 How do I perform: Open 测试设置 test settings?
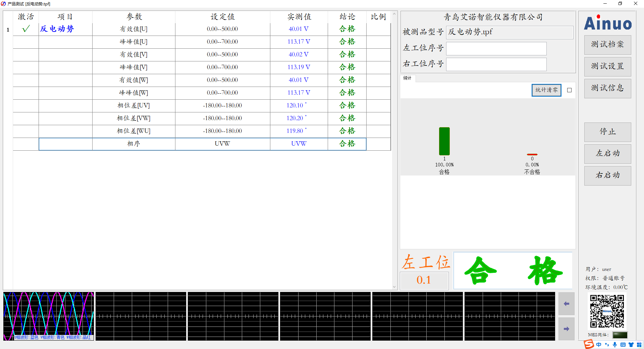607,66
